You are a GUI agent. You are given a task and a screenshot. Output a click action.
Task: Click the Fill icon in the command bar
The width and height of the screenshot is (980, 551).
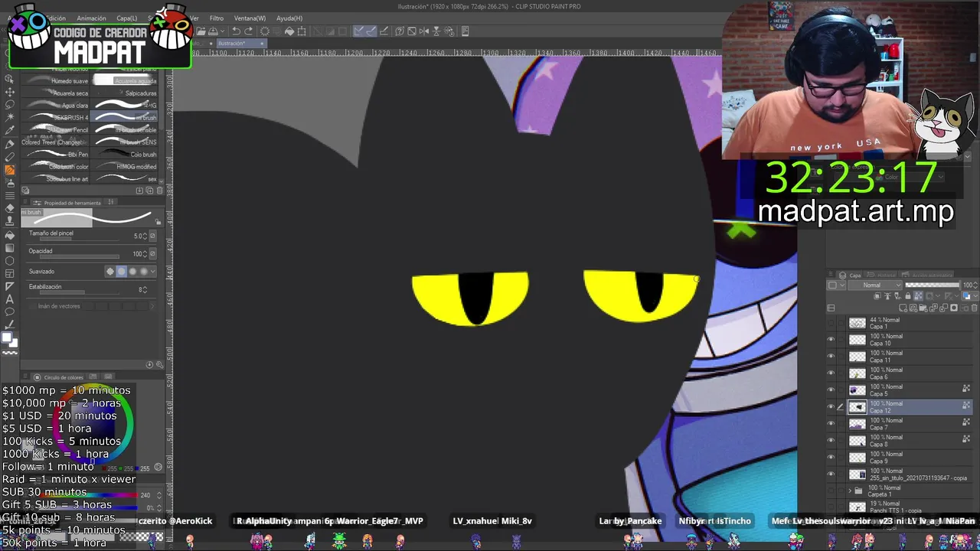289,31
